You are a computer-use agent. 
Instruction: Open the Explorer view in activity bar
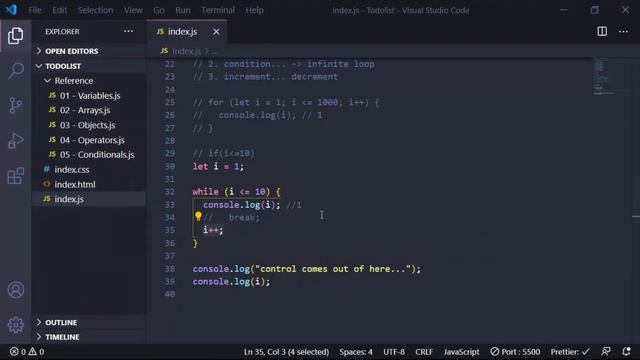point(16,36)
